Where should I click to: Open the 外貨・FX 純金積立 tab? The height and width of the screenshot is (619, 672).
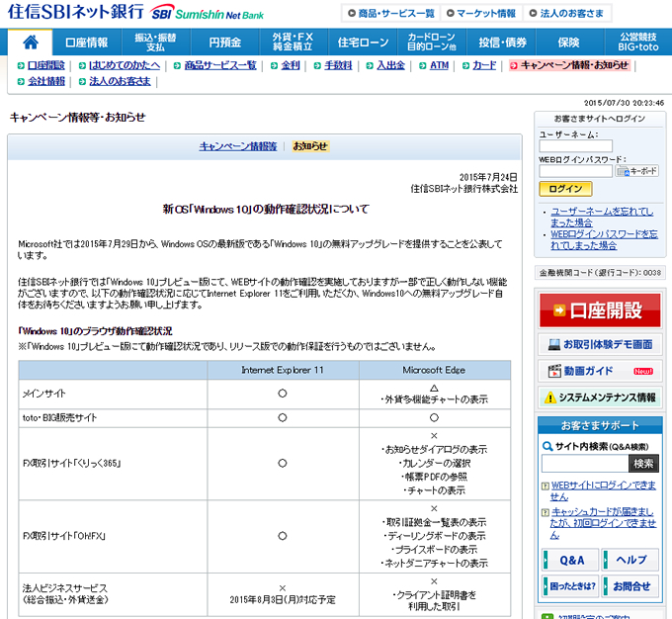(294, 43)
